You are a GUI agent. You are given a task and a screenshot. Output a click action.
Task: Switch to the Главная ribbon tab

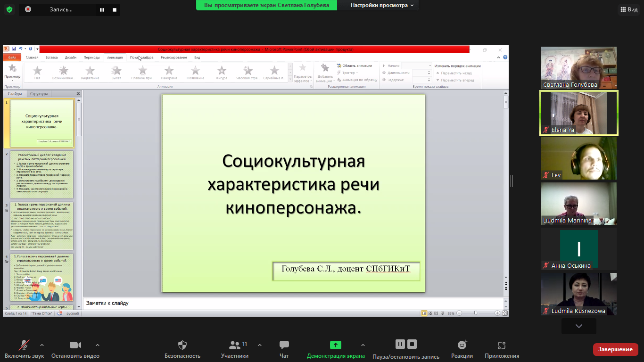(32, 58)
